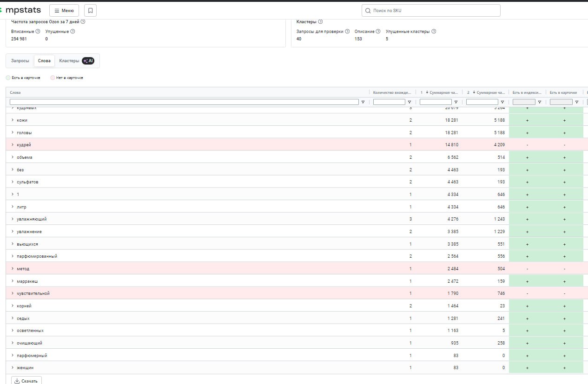Click the Есть в карточке filter box
The width and height of the screenshot is (588, 384).
[561, 102]
